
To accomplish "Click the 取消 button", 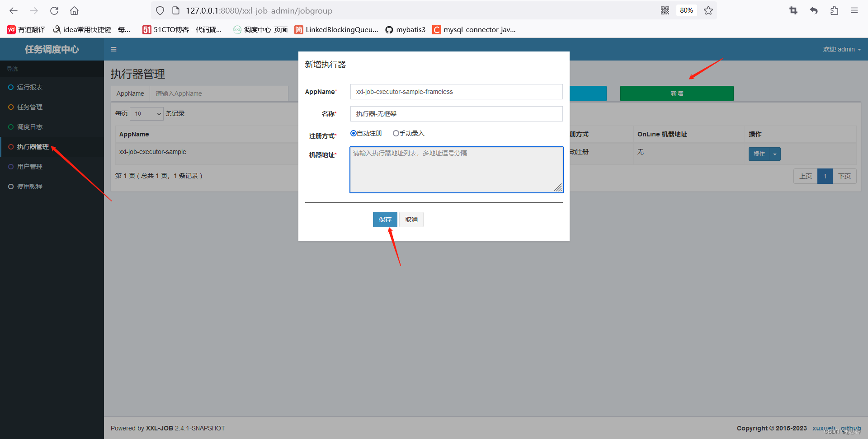I will (x=411, y=219).
